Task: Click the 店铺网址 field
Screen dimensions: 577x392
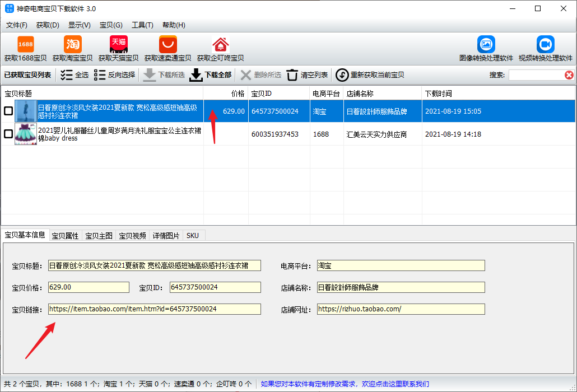Action: (401, 309)
